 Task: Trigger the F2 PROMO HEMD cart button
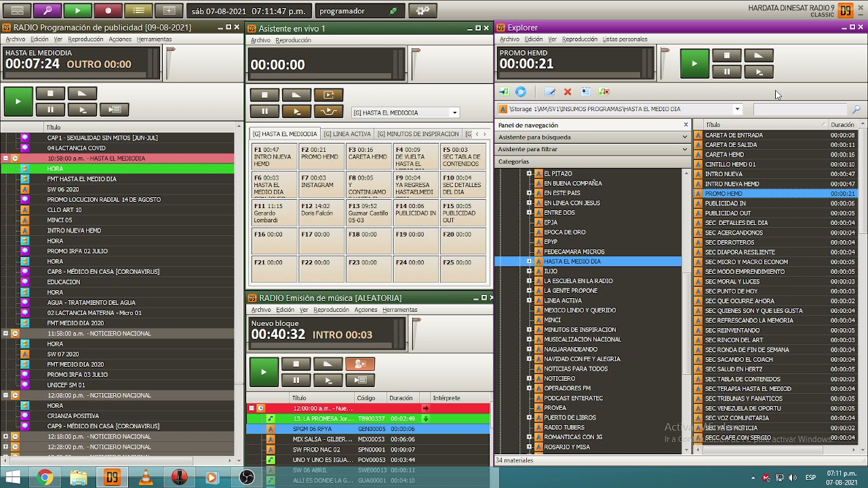pos(321,157)
